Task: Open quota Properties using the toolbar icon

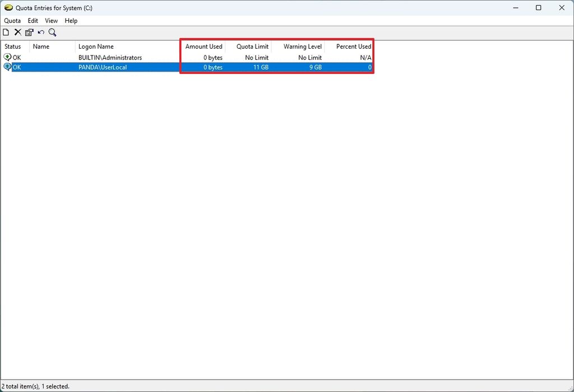Action: tap(29, 32)
